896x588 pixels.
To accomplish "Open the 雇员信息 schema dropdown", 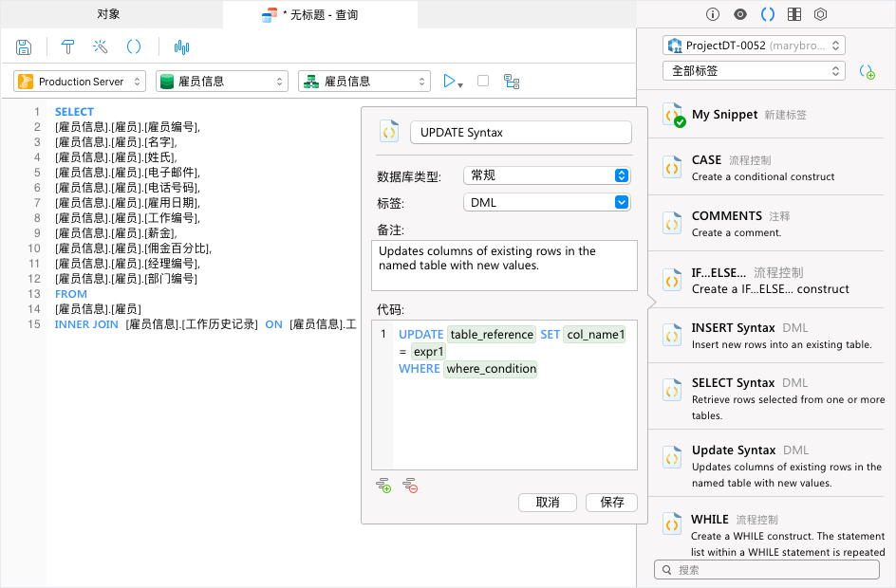I will coord(364,82).
